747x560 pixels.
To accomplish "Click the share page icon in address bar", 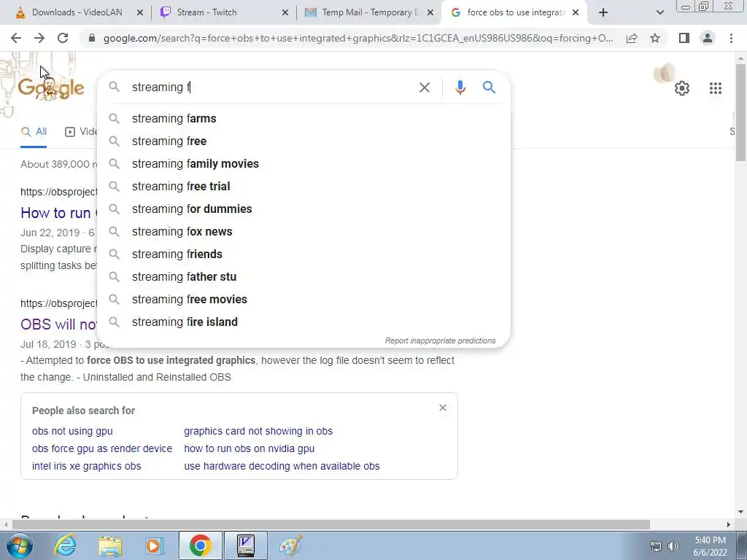I will [x=632, y=38].
